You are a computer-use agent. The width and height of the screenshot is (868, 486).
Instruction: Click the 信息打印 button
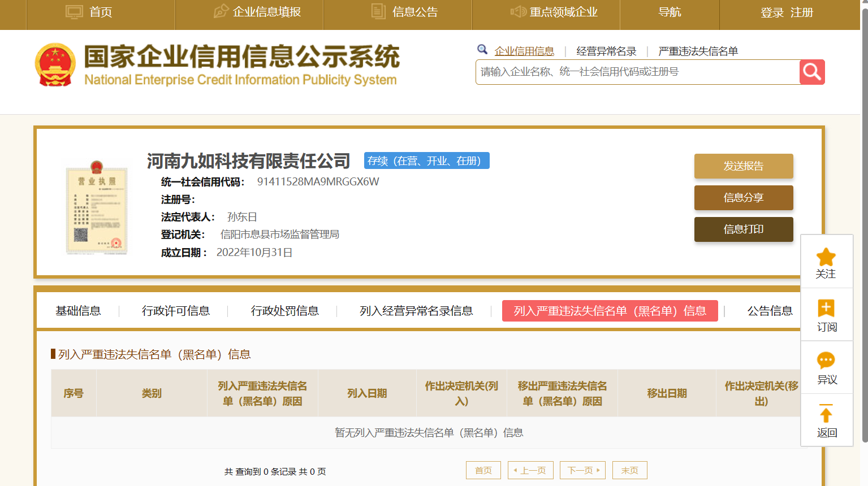point(744,229)
